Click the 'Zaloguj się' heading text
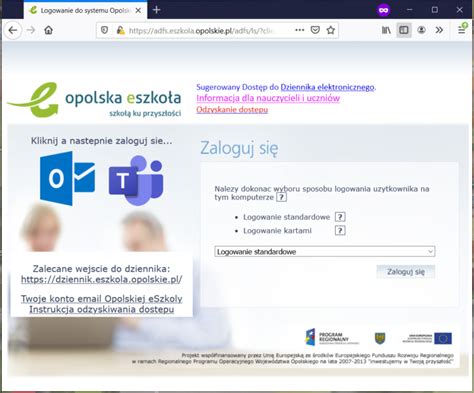The image size is (474, 393). pyautogui.click(x=239, y=148)
